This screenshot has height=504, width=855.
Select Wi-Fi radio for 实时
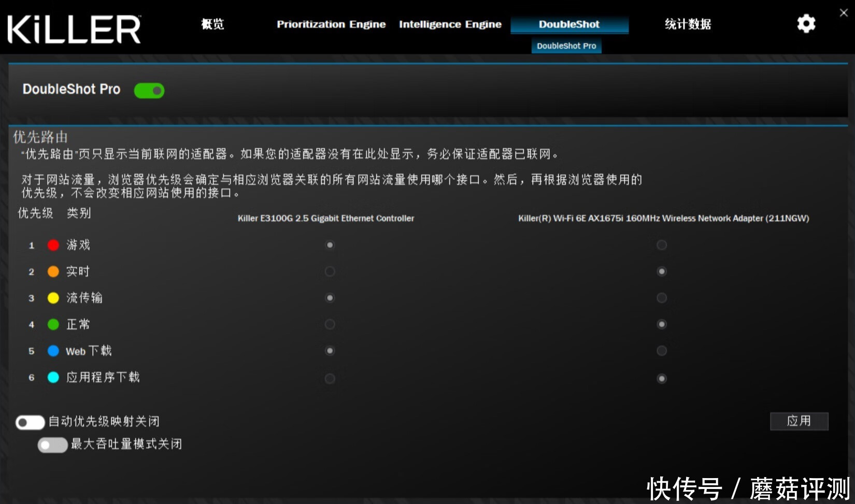pos(662,271)
